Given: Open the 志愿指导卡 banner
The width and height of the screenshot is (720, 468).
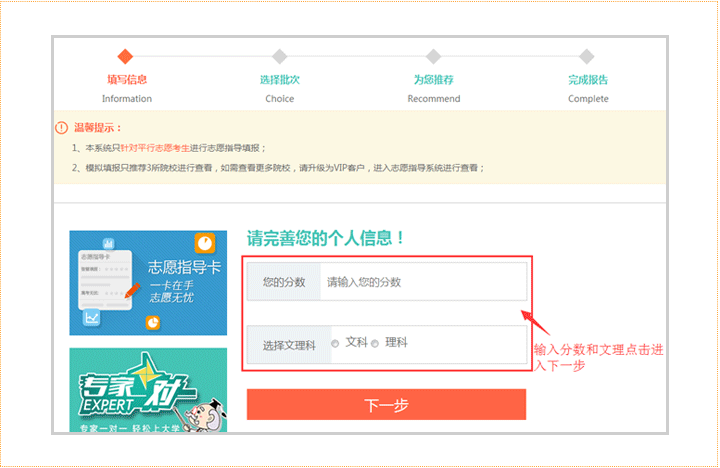Looking at the screenshot, I should coord(148,283).
